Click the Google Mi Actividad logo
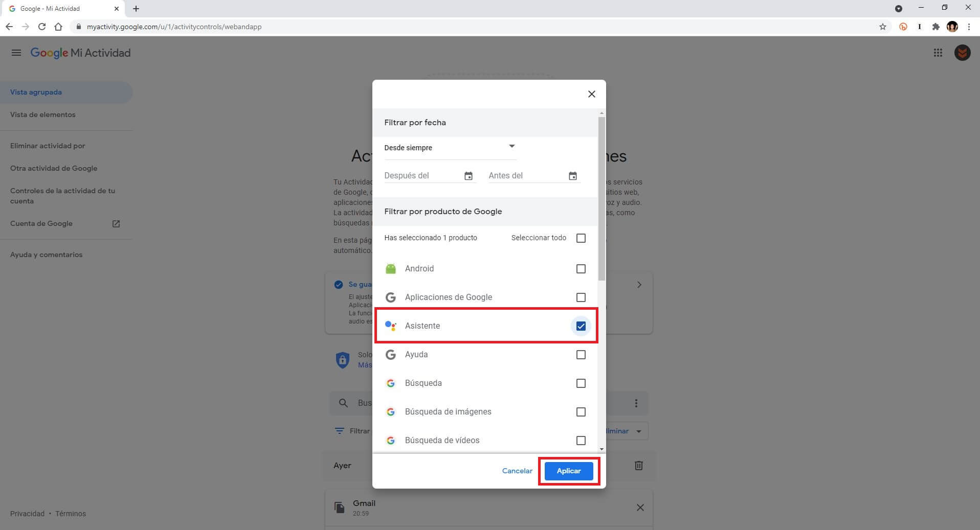Viewport: 980px width, 530px height. tap(80, 53)
